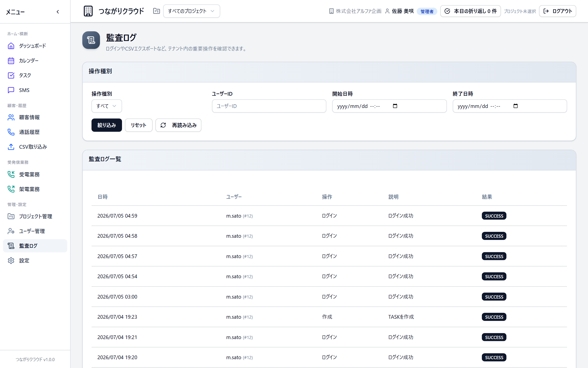Viewport: 588px width, 368px height.
Task: Click CSV取り込み upload icon
Action: tap(11, 147)
